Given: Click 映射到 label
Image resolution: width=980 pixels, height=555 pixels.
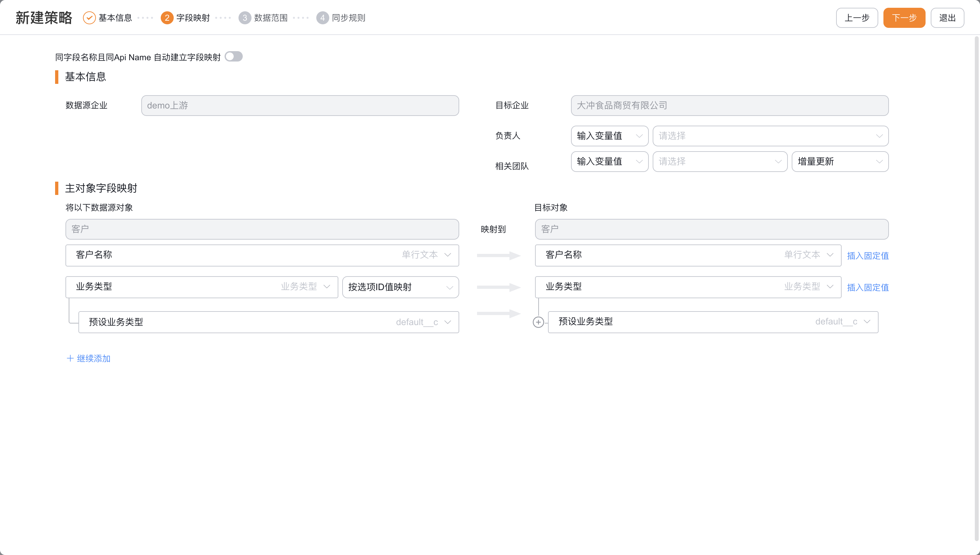Looking at the screenshot, I should click(x=493, y=229).
